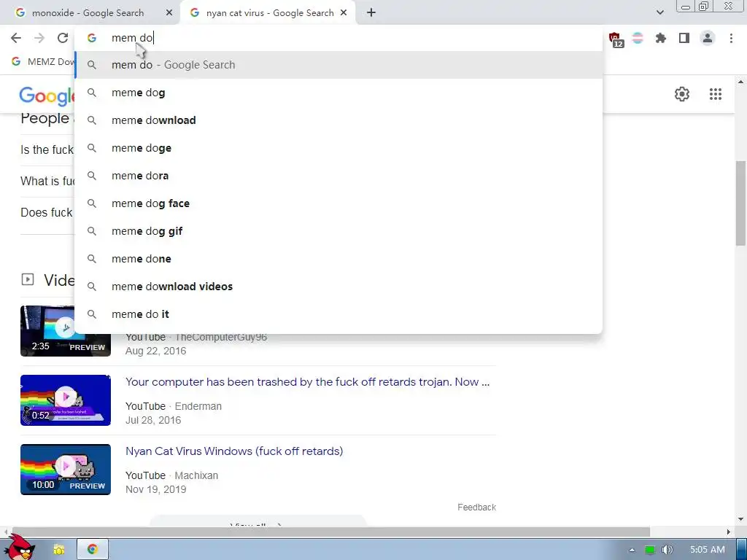Viewport: 747px width, 560px height.
Task: Click the scroll-down arrow of the page scrollbar
Action: pyautogui.click(x=740, y=519)
